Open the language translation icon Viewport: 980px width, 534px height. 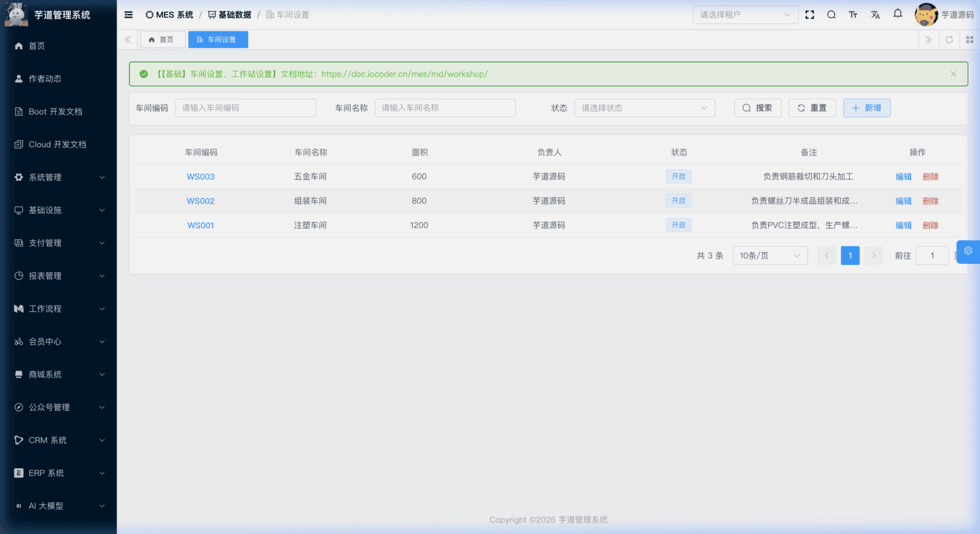pyautogui.click(x=875, y=15)
